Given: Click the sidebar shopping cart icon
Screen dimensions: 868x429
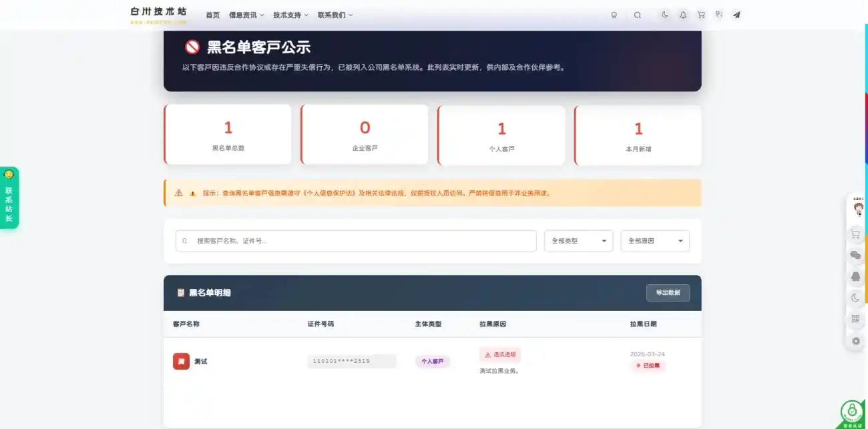Looking at the screenshot, I should [x=855, y=234].
